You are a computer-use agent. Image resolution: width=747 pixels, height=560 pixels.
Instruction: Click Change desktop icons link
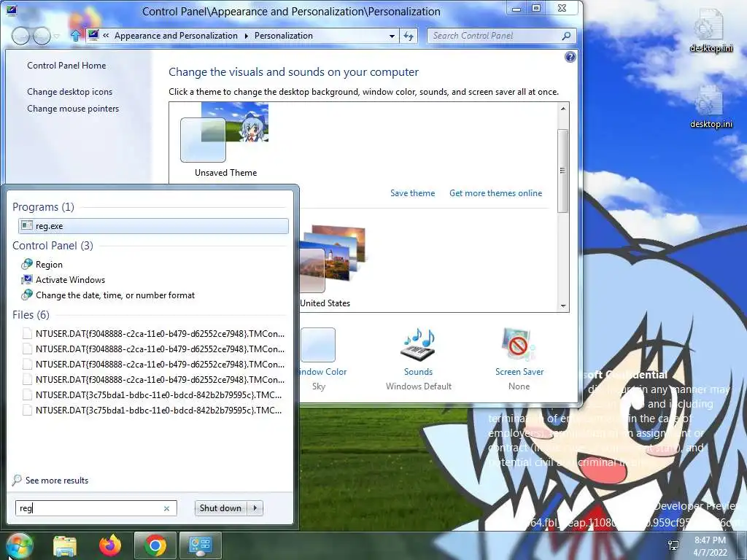69,91
